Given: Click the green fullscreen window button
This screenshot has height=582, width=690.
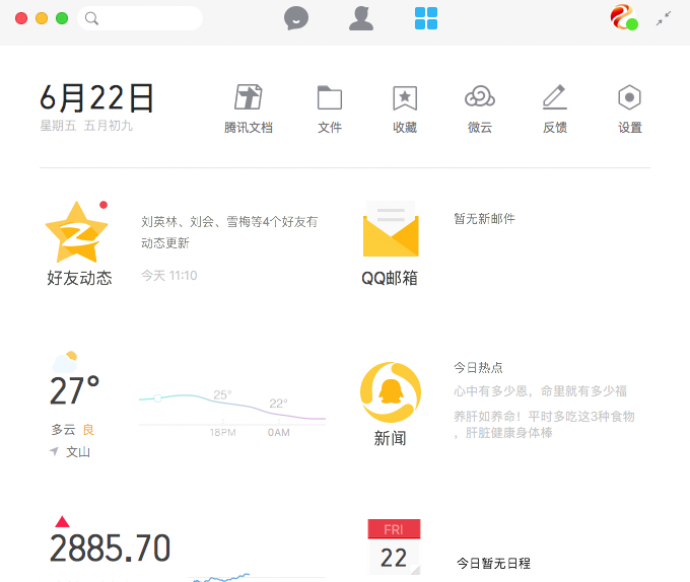Looking at the screenshot, I should point(62,18).
